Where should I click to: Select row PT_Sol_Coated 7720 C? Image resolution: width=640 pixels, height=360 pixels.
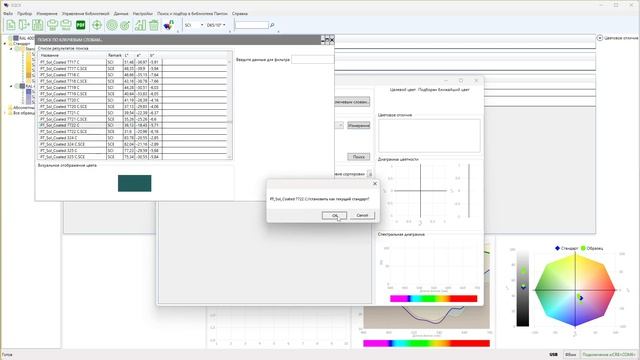tap(133, 100)
